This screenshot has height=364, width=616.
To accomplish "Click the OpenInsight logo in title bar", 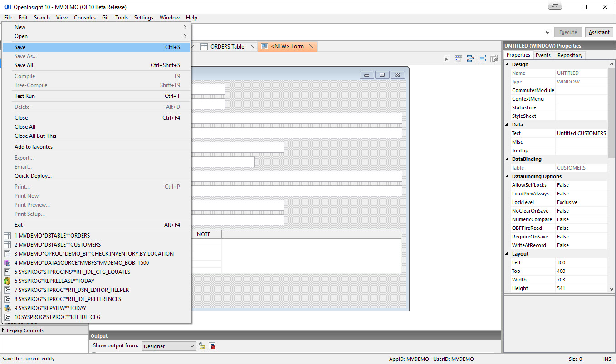I will (x=7, y=7).
